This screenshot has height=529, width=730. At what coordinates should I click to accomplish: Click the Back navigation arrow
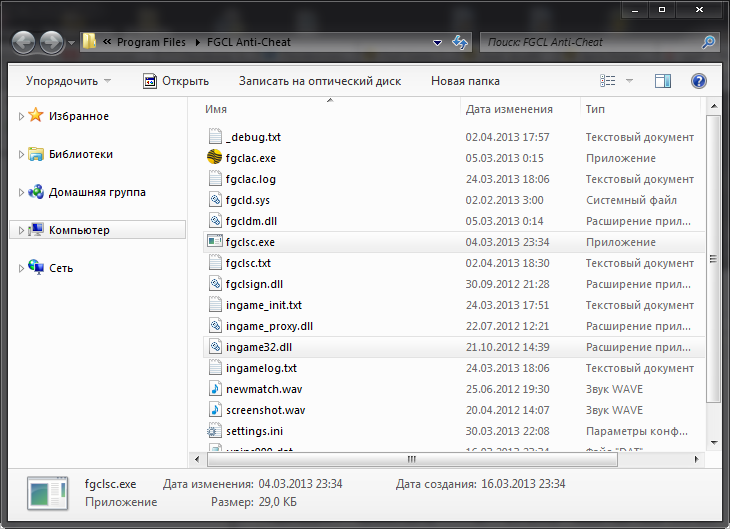23,43
